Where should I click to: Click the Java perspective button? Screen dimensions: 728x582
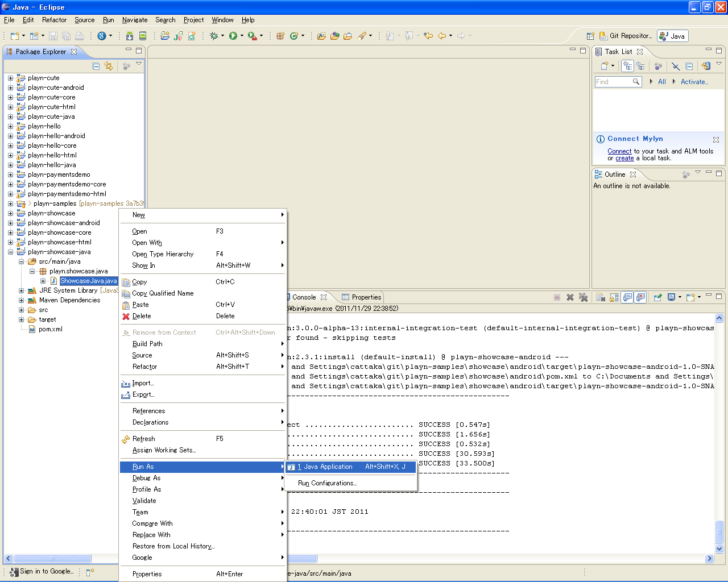point(672,36)
